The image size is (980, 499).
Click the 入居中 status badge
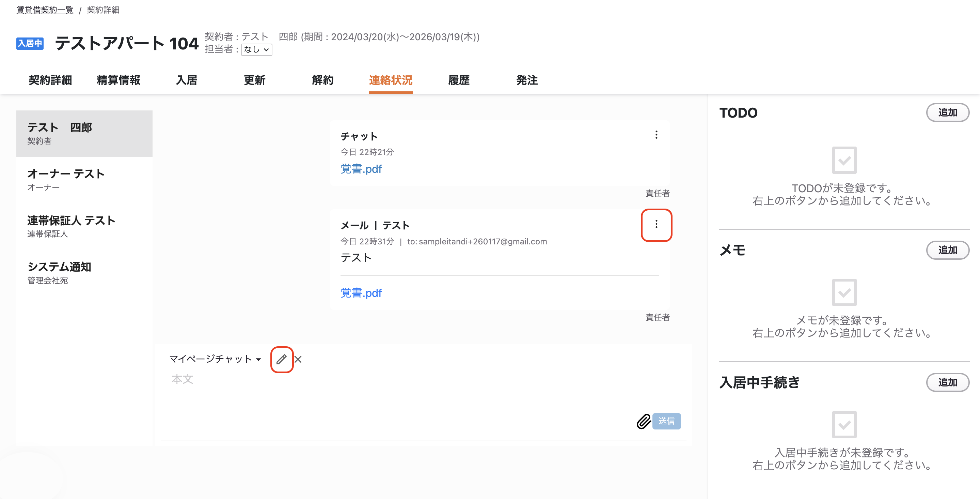(x=30, y=43)
